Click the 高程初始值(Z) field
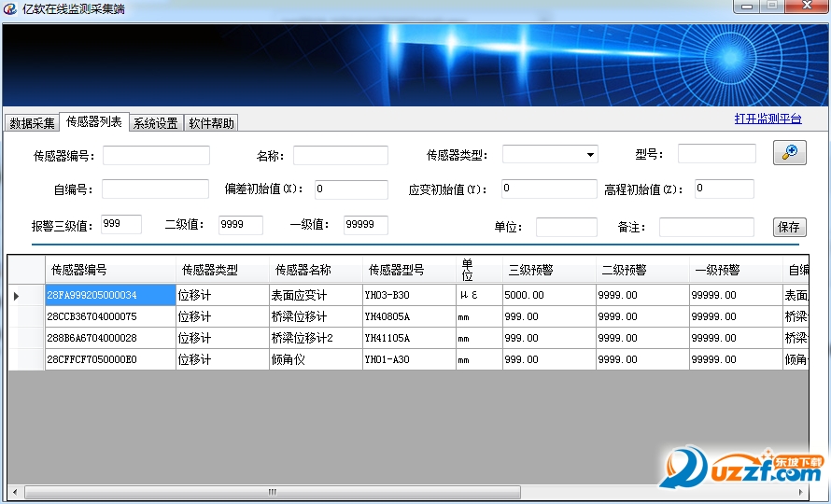The image size is (831, 504). [724, 189]
